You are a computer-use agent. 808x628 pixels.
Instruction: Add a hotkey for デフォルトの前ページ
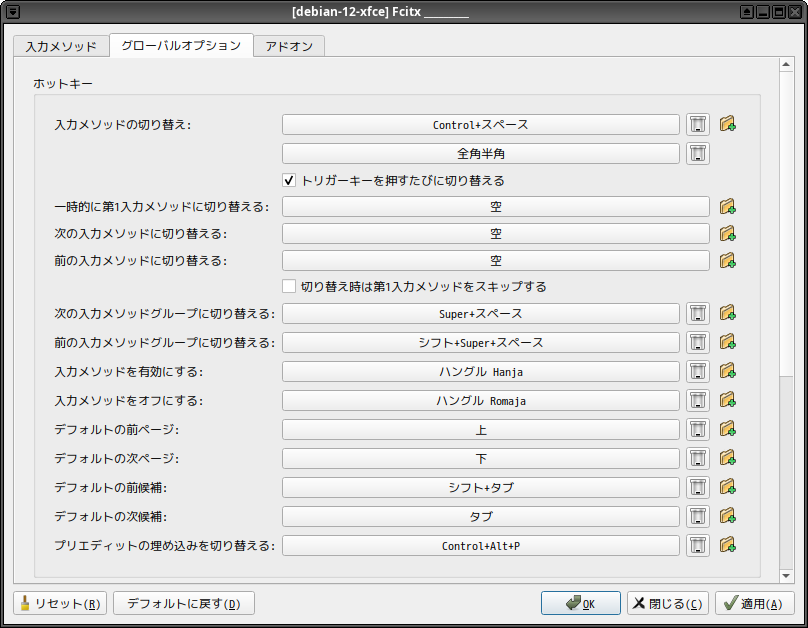pos(727,428)
